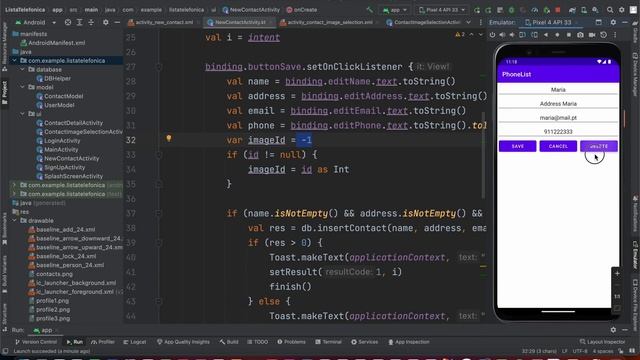This screenshot has height=360, width=640.
Task: Start emulator screen recording icon
Action: pos(592,35)
